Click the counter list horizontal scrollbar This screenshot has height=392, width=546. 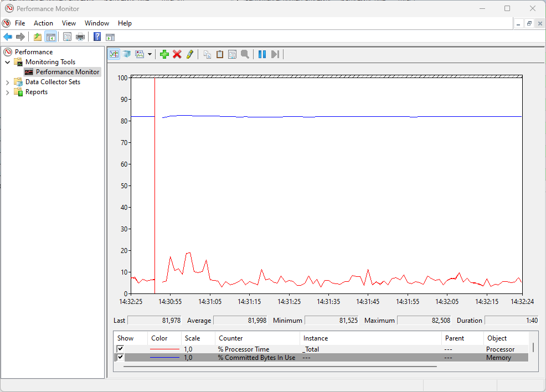280,366
